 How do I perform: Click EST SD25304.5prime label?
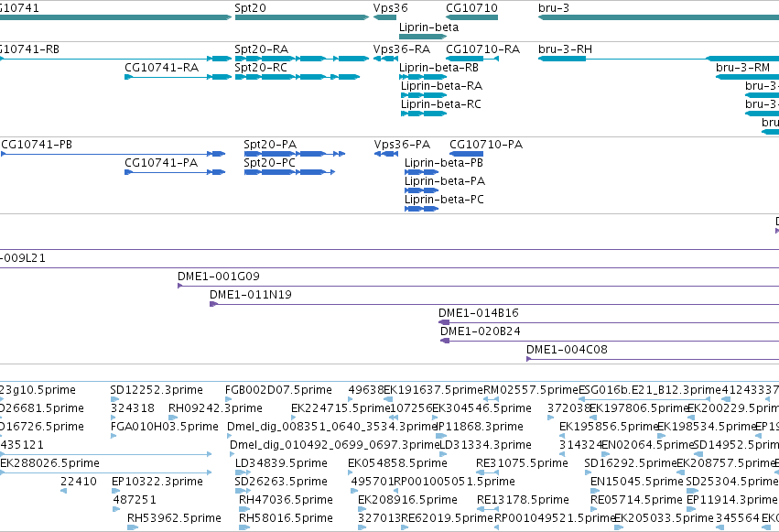[731, 482]
